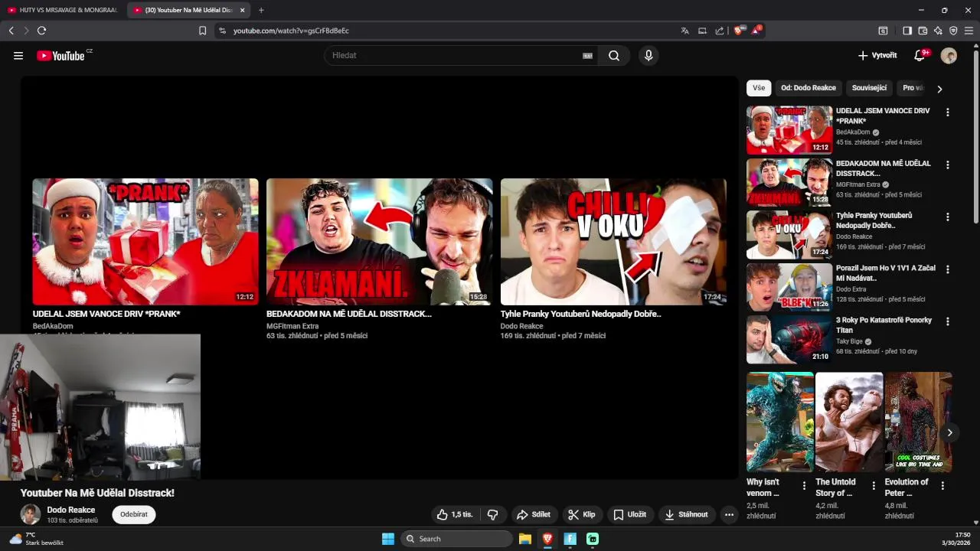980x551 pixels.
Task: Click the MGFitman Extra channel name in sidebar
Action: [x=857, y=184]
